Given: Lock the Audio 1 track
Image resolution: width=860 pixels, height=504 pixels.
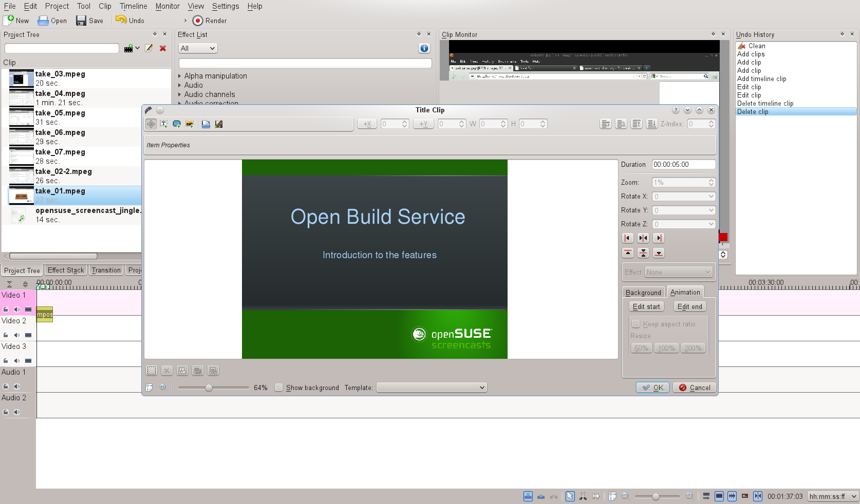Looking at the screenshot, I should (6, 386).
